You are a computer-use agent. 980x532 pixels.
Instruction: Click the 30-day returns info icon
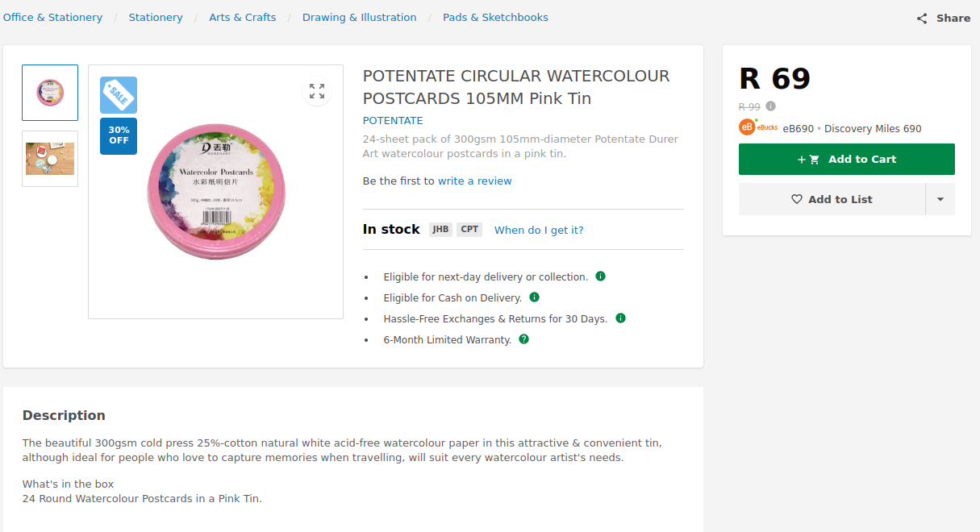[620, 318]
